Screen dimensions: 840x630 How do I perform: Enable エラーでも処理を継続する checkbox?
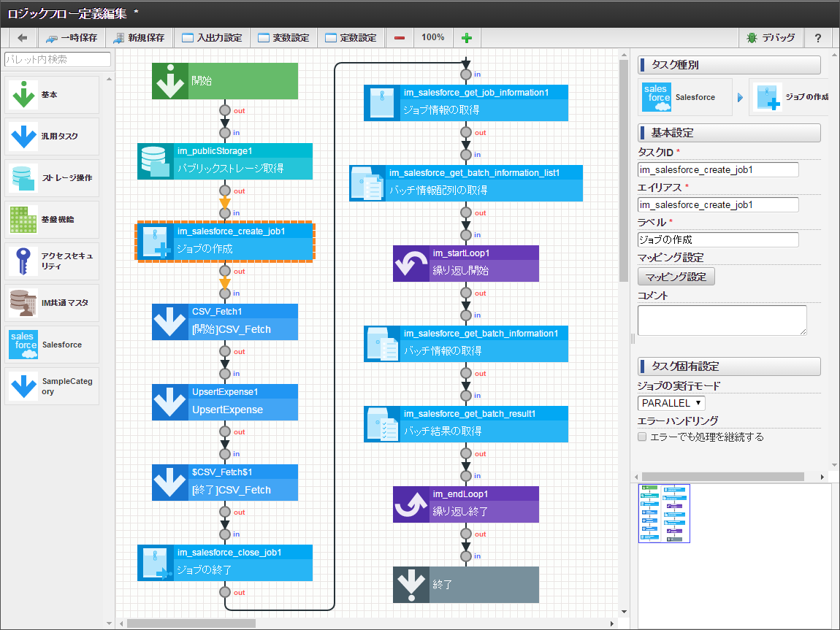pos(642,437)
